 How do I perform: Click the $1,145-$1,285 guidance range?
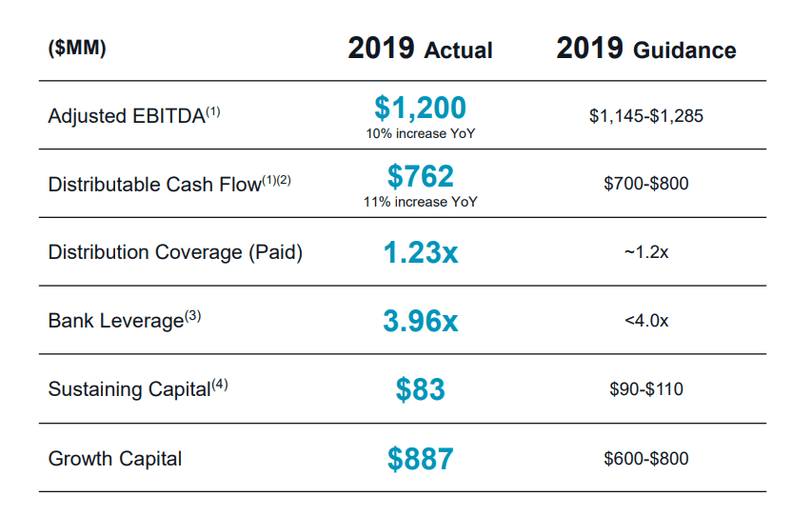[x=645, y=116]
